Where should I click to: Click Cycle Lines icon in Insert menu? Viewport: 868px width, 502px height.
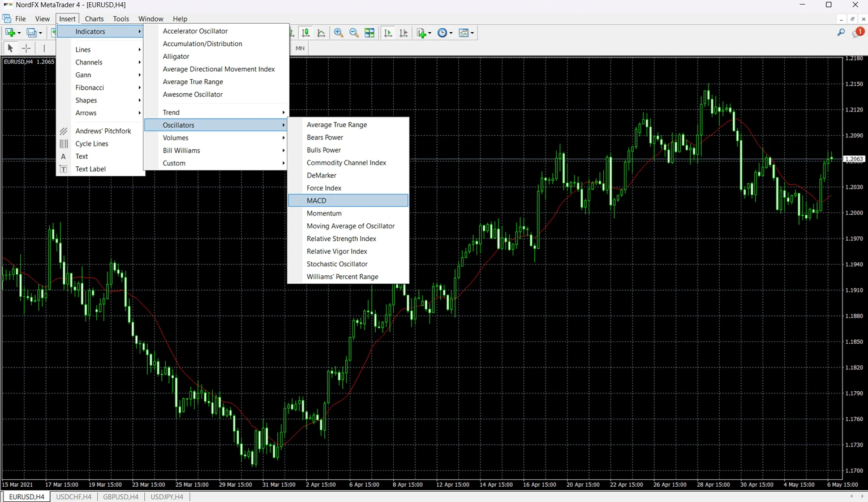pyautogui.click(x=63, y=144)
